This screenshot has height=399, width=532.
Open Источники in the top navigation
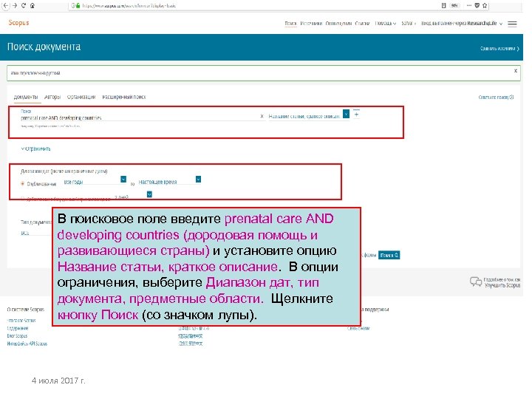coord(311,24)
